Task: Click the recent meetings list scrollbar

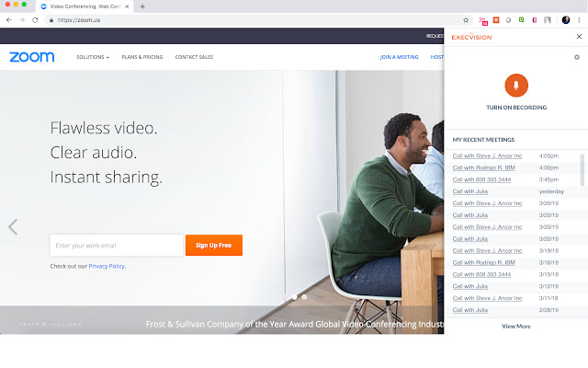Action: (582, 170)
